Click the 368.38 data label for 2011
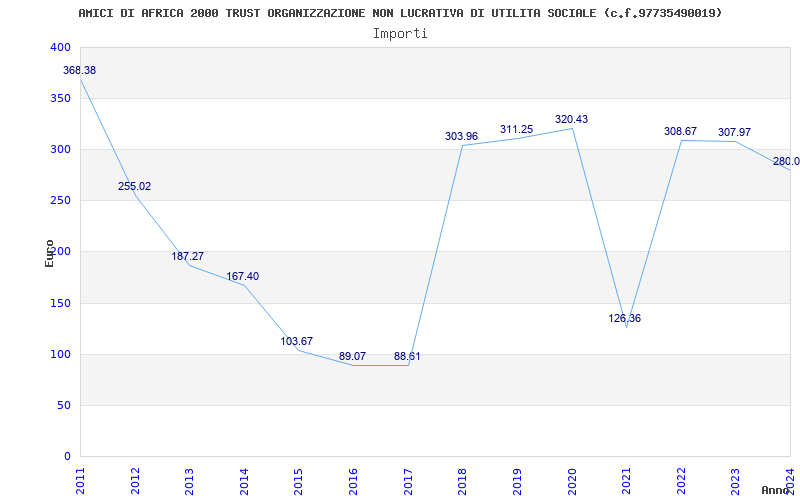800x500 pixels. 79,70
